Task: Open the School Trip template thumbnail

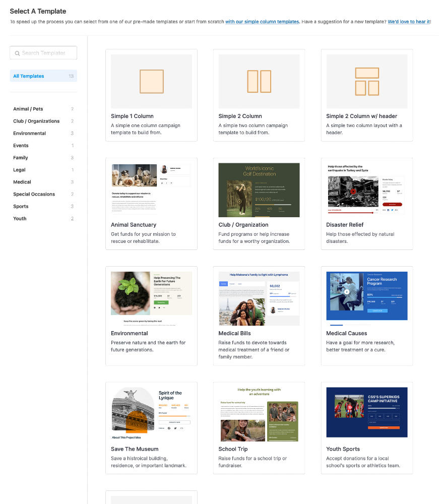Action: [259, 414]
